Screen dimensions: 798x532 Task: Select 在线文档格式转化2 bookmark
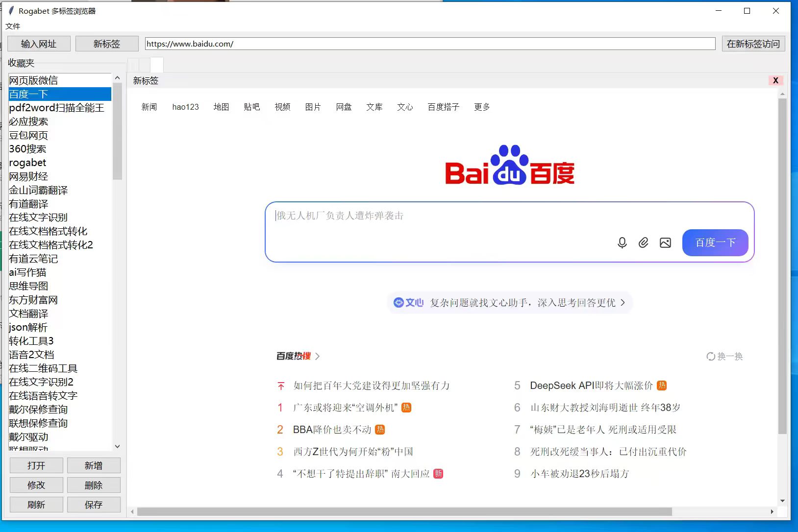click(60, 245)
